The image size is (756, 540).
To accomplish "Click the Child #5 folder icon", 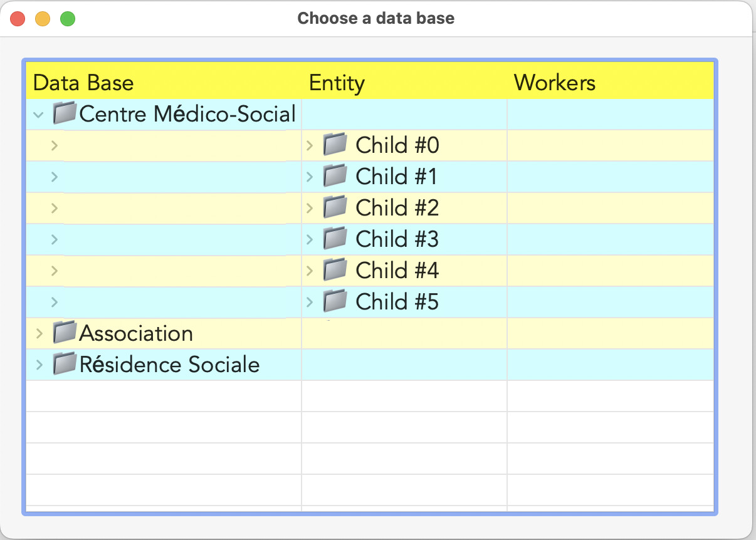I will tap(335, 301).
